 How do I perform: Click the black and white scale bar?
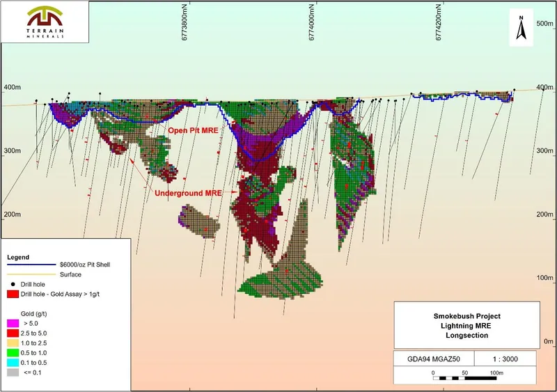[x=464, y=378]
